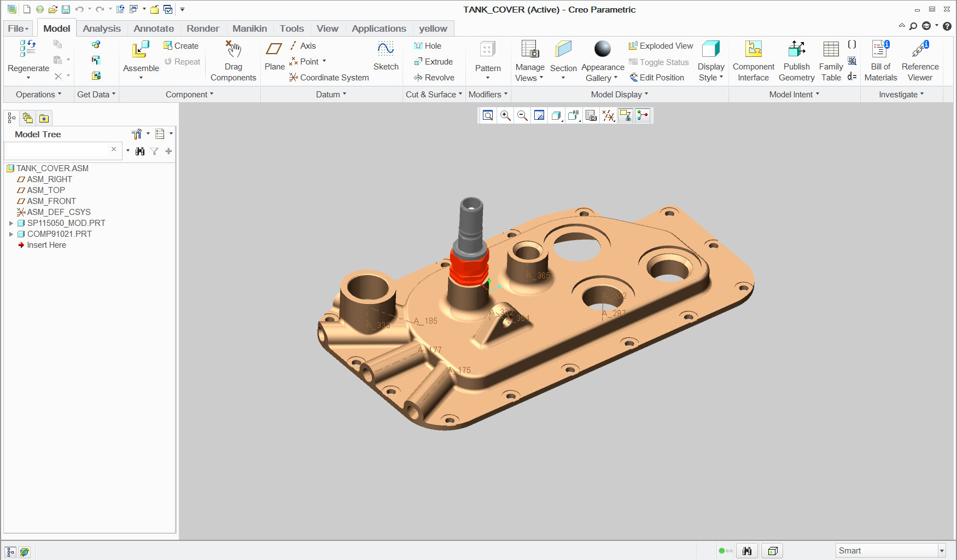Click Edit Position
Screen dimensions: 957x560
point(657,78)
